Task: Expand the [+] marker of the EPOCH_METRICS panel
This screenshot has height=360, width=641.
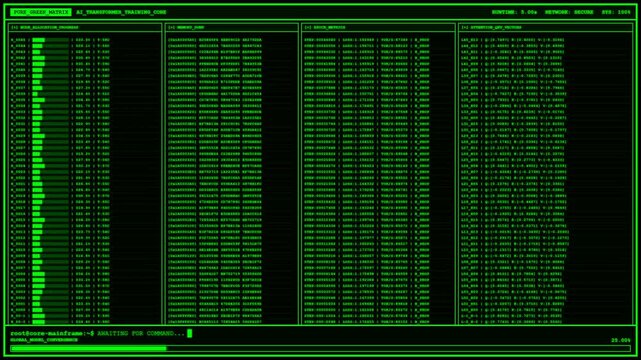Action: tap(308, 27)
